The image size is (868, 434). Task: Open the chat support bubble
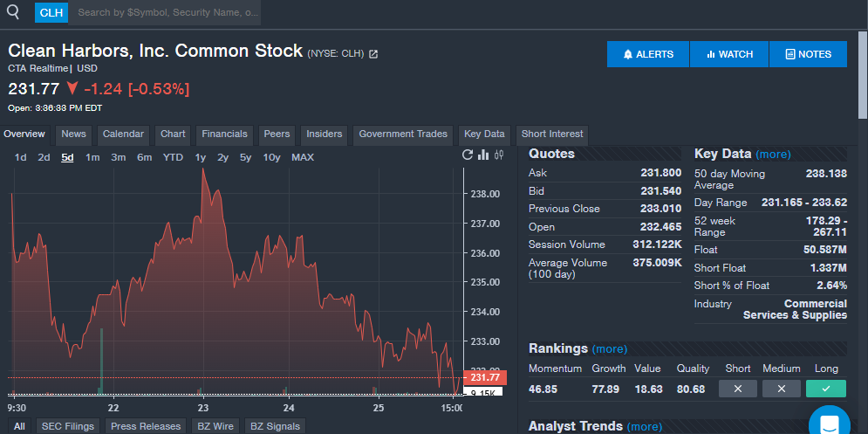pyautogui.click(x=828, y=424)
